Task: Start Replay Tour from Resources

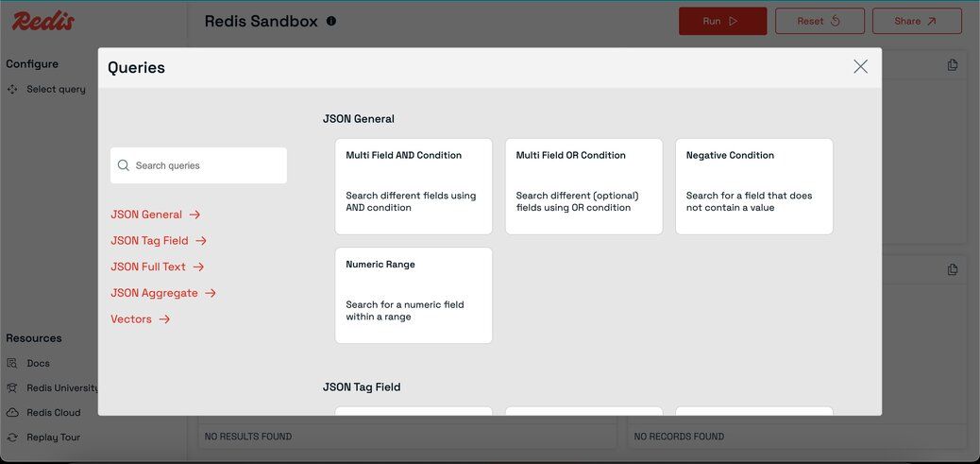Action: (53, 438)
